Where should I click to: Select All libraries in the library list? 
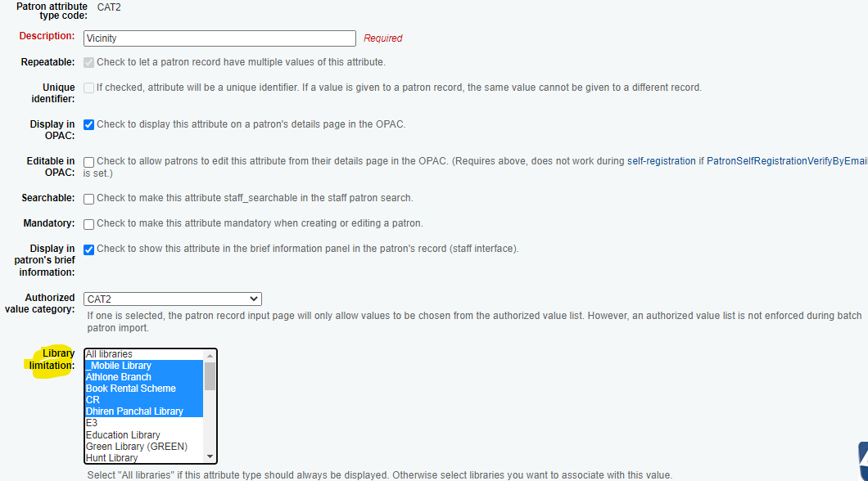click(144, 354)
